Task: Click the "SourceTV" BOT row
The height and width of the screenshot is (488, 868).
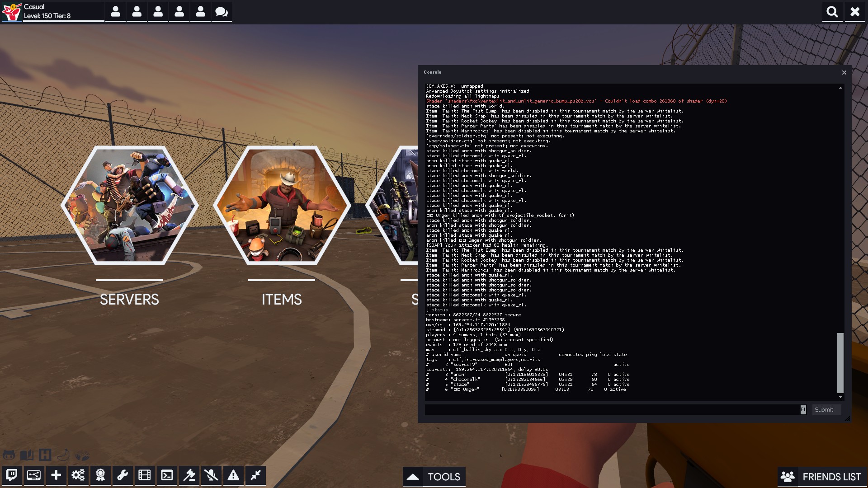Action: 528,365
